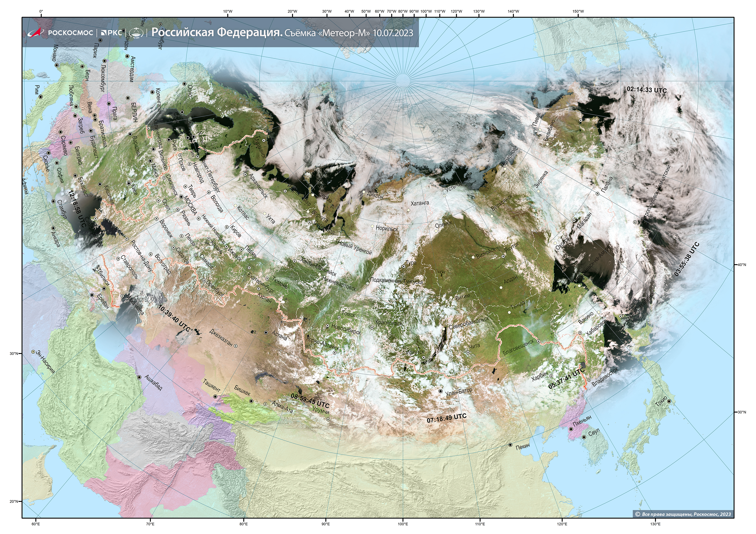Click the 02:14:33 UTC timestamp label
This screenshot has height=534, width=756.
click(x=647, y=90)
